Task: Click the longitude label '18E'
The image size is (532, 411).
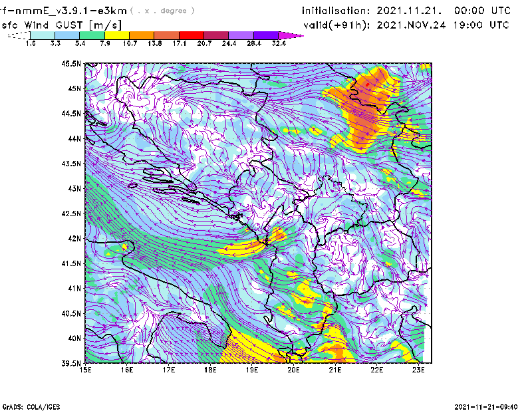Action: [210, 370]
